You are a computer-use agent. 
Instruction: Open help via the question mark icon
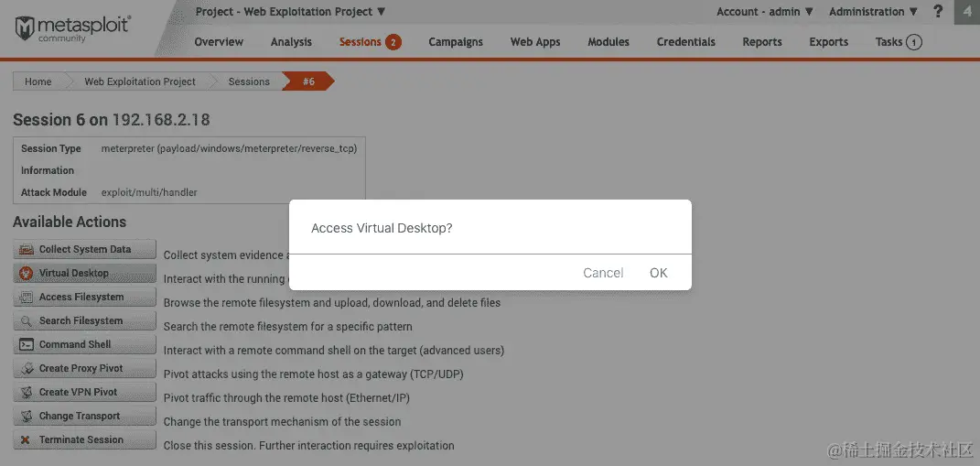tap(938, 11)
